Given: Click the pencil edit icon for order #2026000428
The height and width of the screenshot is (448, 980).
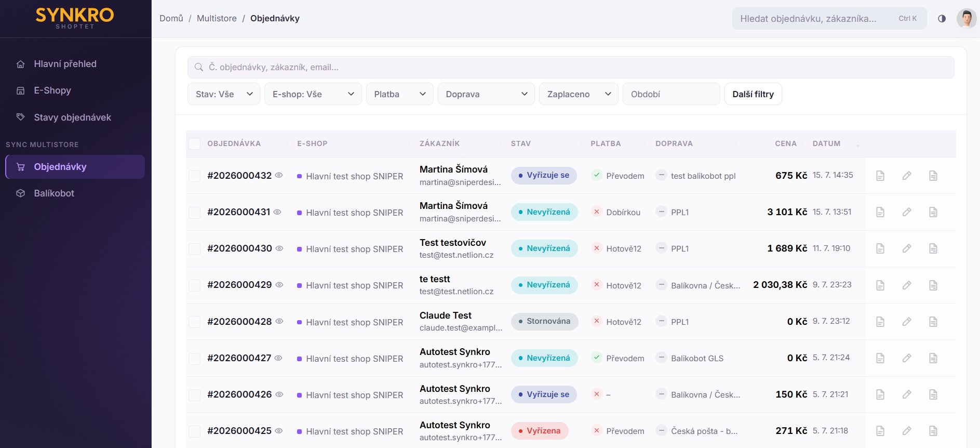Looking at the screenshot, I should (907, 322).
